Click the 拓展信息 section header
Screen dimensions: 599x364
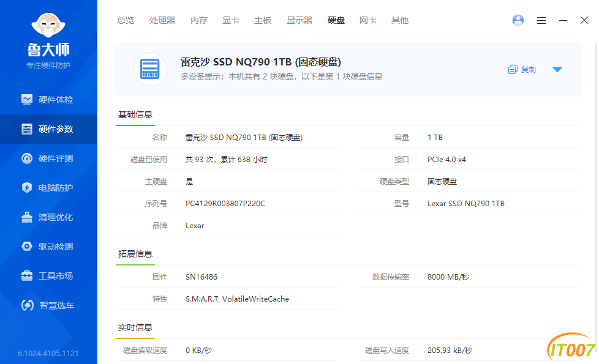click(135, 254)
